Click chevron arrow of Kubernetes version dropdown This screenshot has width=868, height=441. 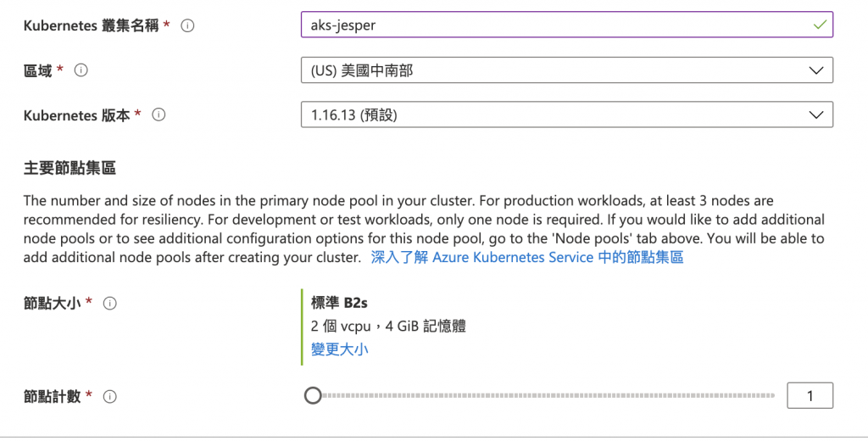pos(816,114)
